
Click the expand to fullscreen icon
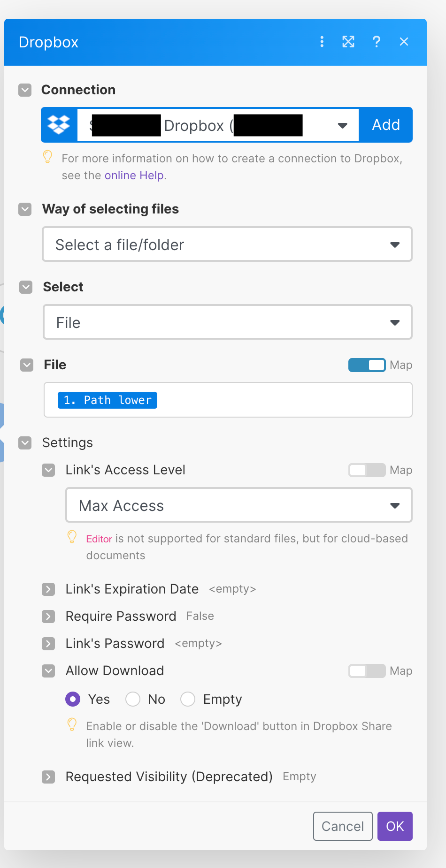tap(348, 42)
